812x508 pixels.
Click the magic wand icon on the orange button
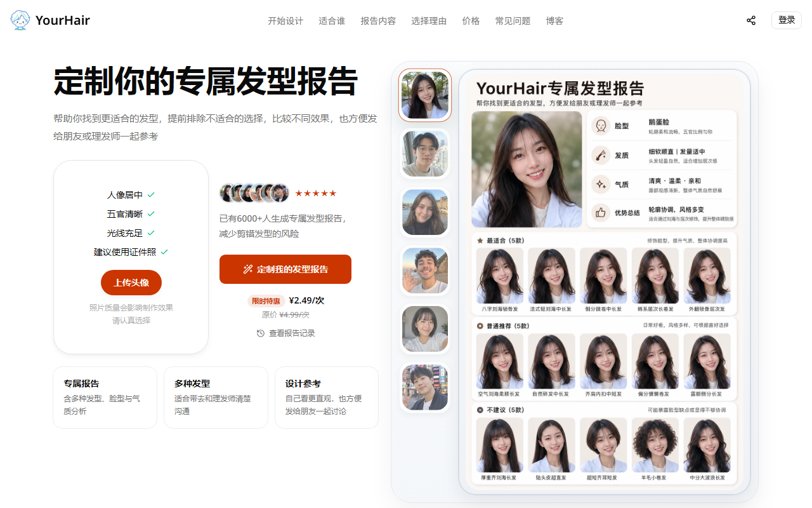(248, 269)
